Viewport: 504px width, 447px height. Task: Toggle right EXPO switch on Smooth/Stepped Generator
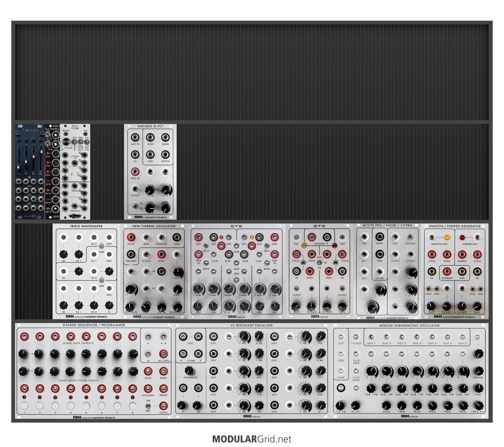coord(480,288)
